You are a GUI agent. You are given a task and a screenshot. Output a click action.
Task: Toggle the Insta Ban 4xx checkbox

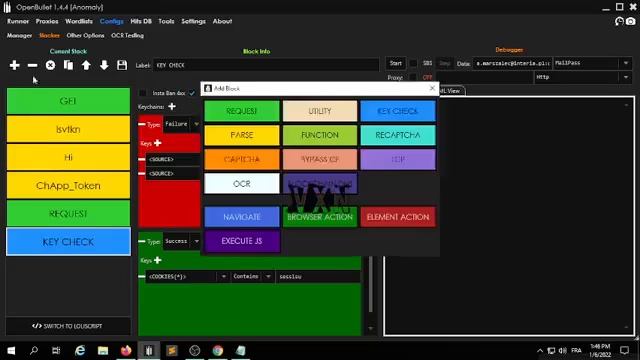pos(142,93)
